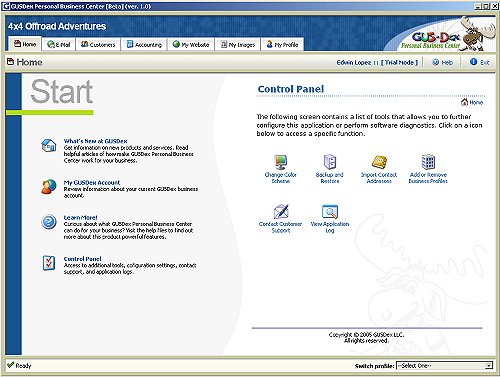Click the Backup and Restore cabinet icon
Screen dimensions: 500x377
330,162
